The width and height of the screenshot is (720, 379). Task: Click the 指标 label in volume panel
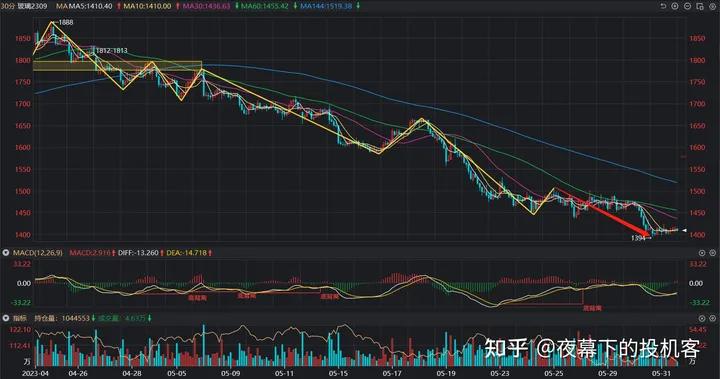(20, 318)
